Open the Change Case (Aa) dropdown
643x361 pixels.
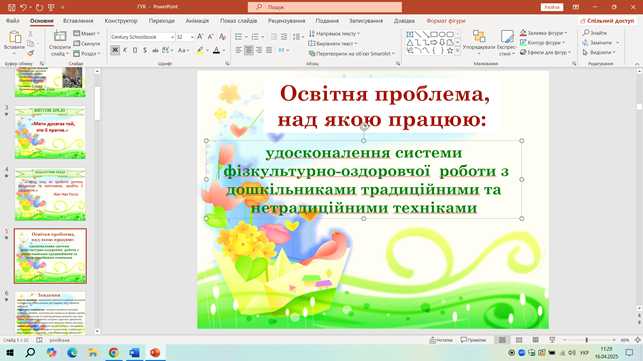(183, 50)
